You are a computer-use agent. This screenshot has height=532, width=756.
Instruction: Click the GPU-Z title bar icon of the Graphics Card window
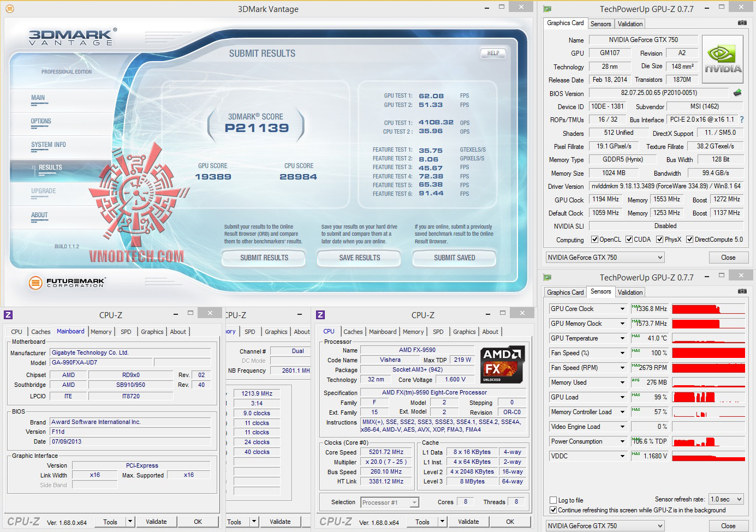547,9
